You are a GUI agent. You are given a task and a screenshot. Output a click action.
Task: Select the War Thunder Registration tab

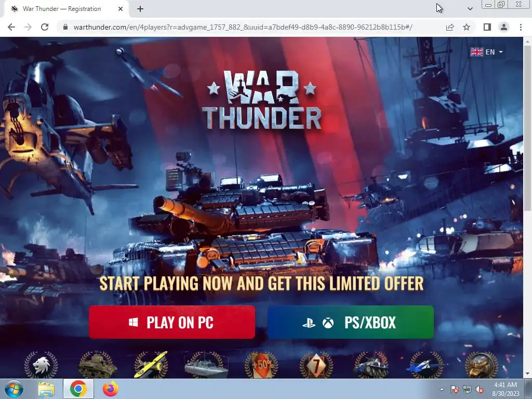click(66, 9)
